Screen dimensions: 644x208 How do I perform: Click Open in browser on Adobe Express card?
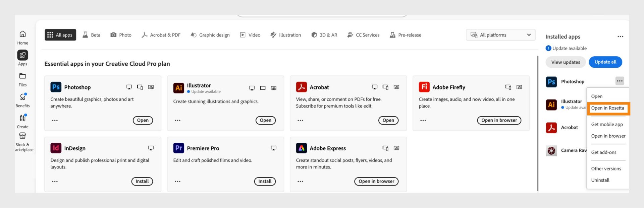coord(376,181)
